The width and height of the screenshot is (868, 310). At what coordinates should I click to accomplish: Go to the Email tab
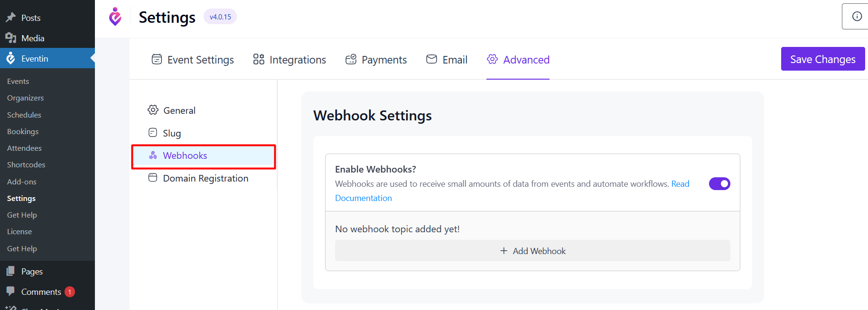[x=447, y=60]
